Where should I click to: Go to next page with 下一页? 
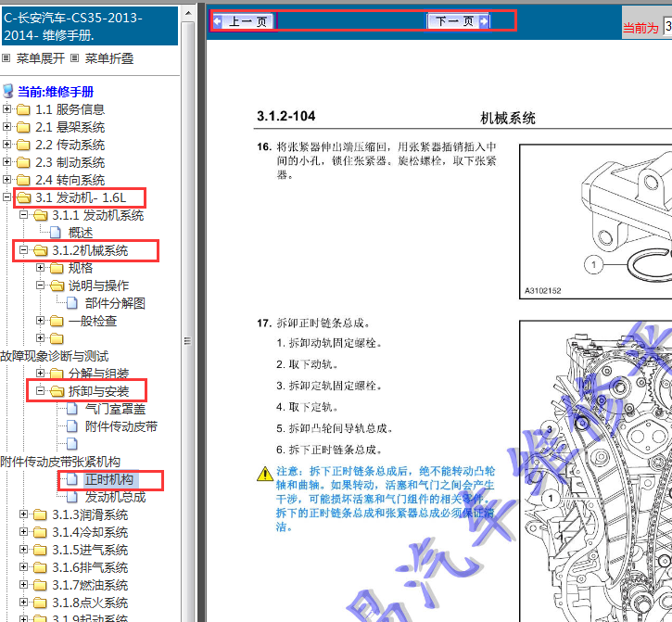pos(458,21)
